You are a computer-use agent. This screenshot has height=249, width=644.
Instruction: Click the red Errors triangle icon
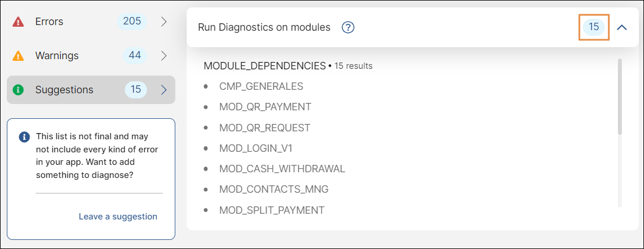pos(18,22)
